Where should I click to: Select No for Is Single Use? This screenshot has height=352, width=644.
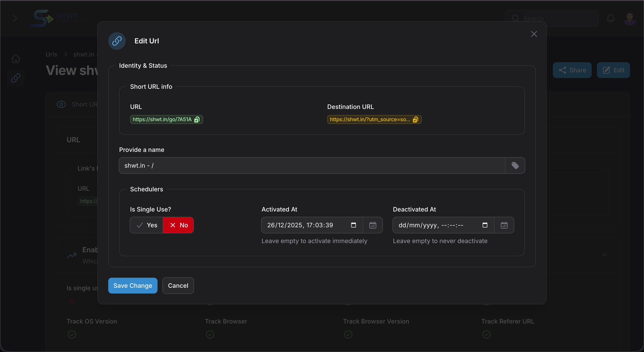[x=178, y=225]
